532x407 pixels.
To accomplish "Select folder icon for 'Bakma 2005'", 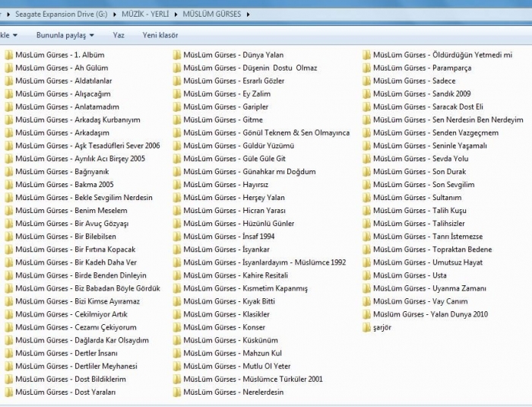I will click(9, 185).
